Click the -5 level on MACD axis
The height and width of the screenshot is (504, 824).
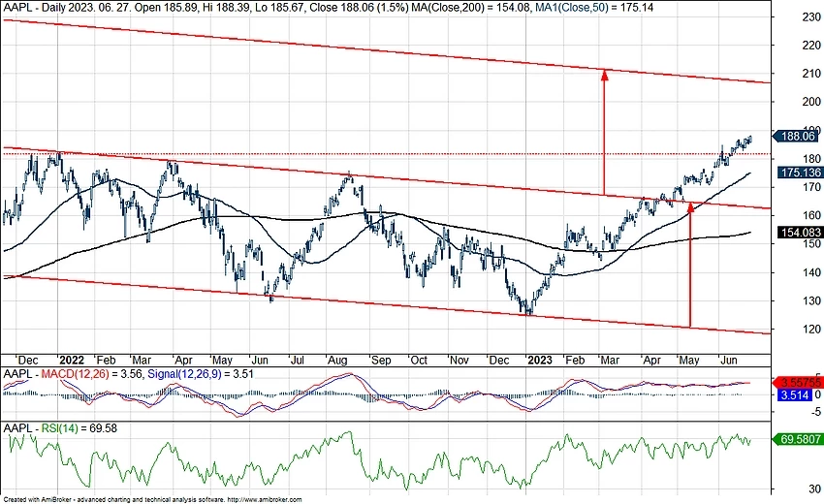814,412
